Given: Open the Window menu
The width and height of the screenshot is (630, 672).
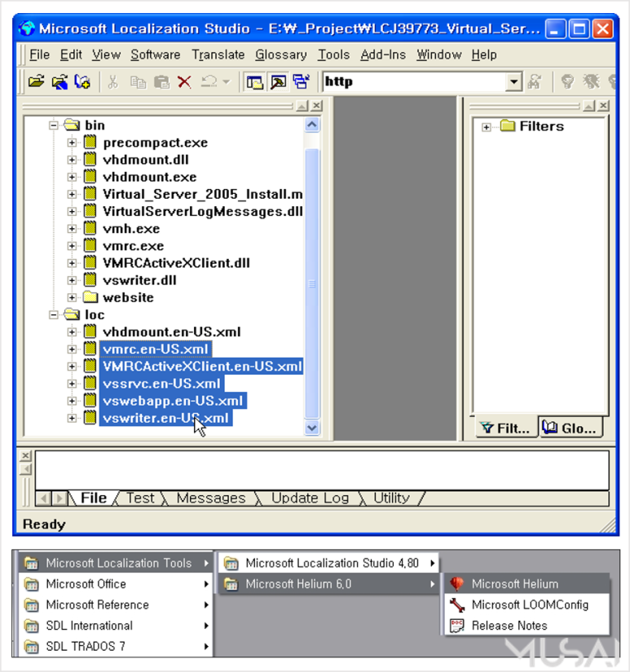Looking at the screenshot, I should pos(438,55).
